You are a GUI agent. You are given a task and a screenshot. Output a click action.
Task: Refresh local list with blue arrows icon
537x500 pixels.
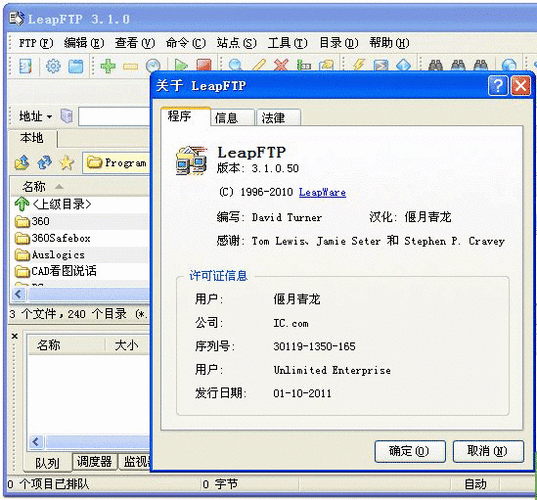tap(45, 162)
